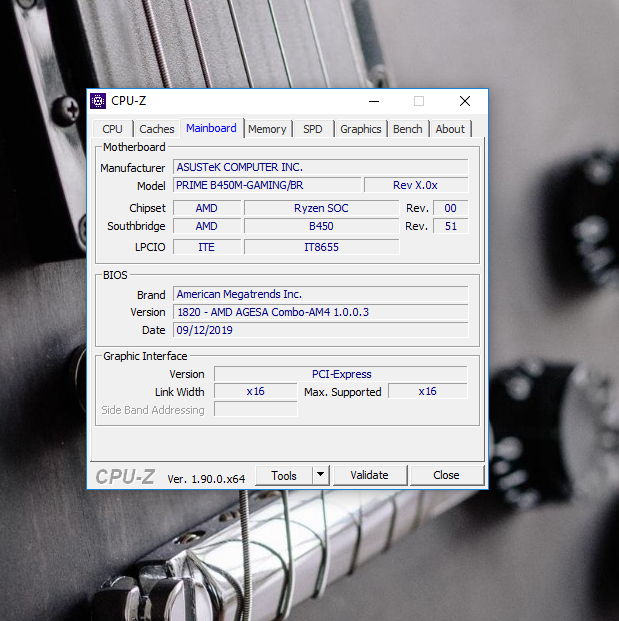619x621 pixels.
Task: Click the CPU-Z app icon in title bar
Action: click(x=98, y=101)
